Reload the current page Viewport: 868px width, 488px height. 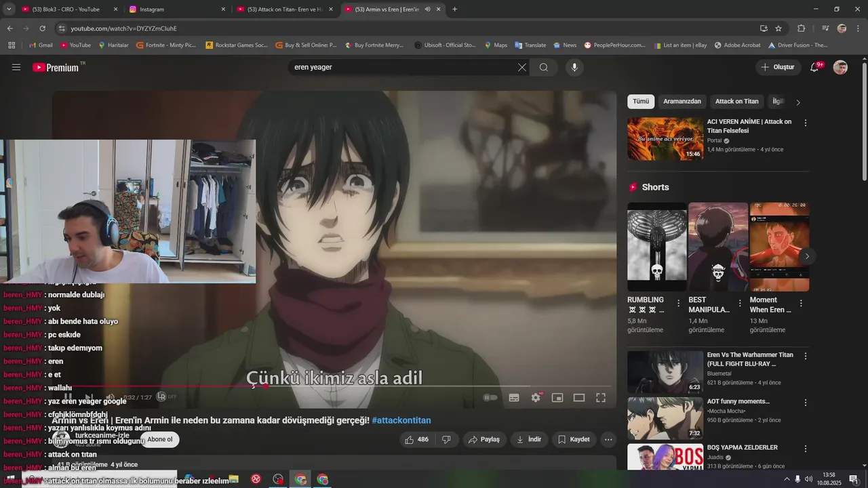click(42, 28)
